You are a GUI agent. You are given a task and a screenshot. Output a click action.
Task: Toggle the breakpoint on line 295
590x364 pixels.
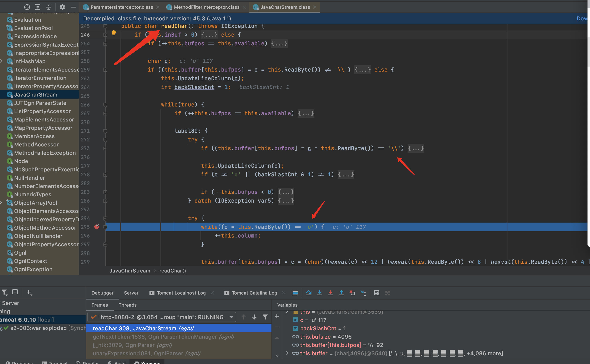point(97,227)
